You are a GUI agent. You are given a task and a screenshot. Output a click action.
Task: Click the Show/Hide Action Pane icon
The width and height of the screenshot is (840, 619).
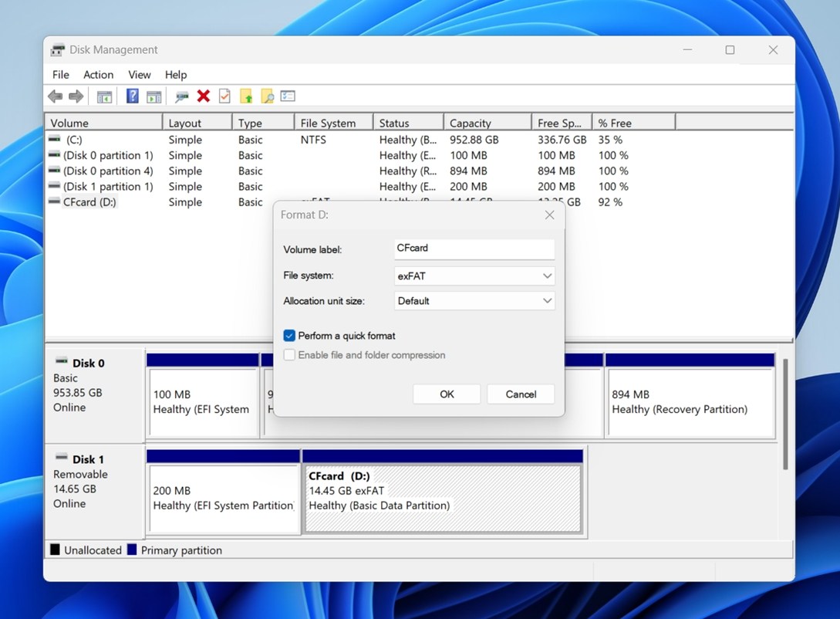[x=154, y=96]
